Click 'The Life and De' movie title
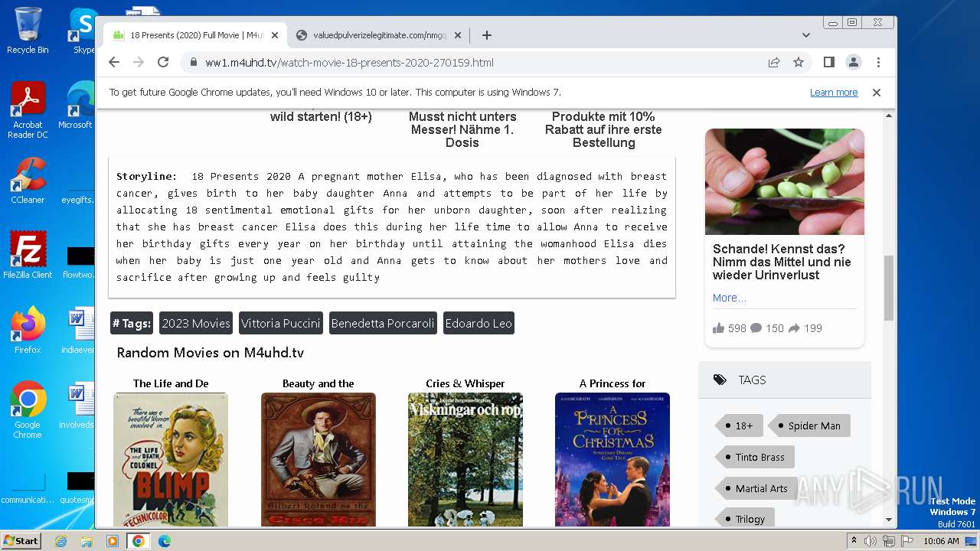The height and width of the screenshot is (551, 980). click(171, 383)
